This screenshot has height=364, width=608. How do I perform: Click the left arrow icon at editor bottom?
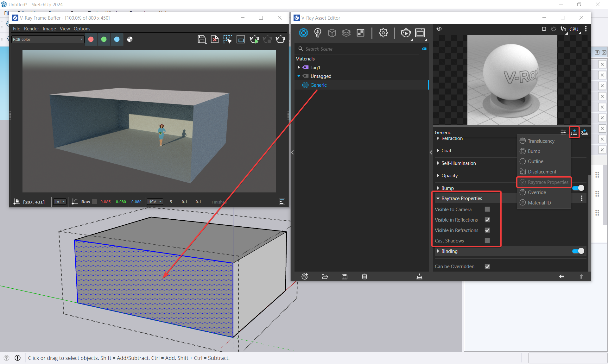561,276
